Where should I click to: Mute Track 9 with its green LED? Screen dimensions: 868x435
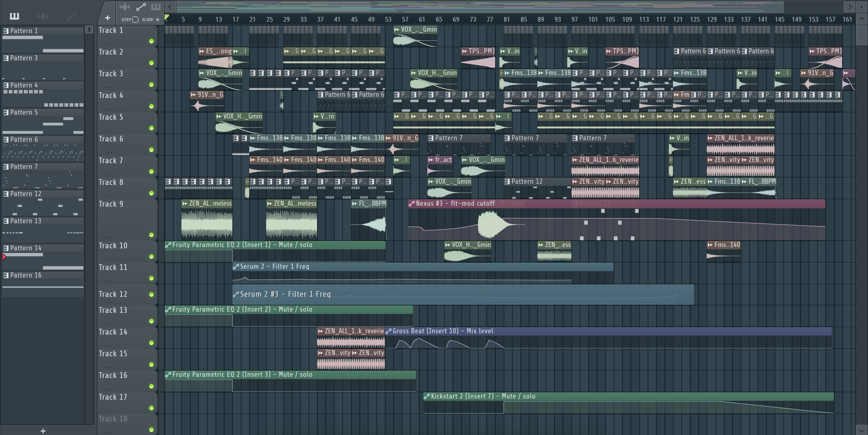(x=152, y=235)
